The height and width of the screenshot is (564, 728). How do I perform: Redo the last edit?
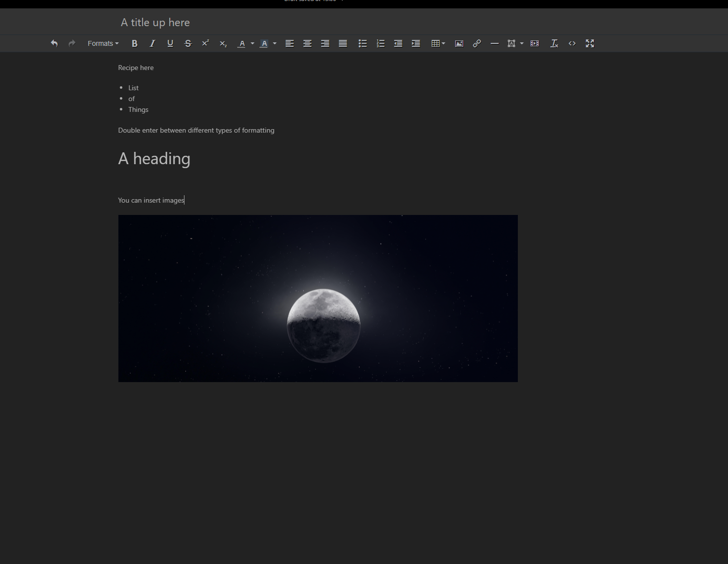coord(72,43)
